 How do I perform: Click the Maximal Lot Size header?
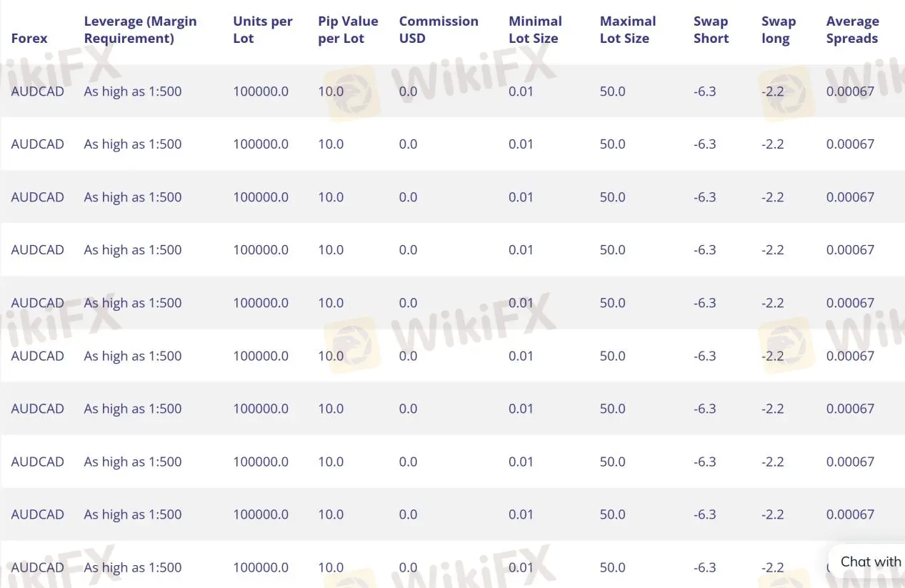627,30
